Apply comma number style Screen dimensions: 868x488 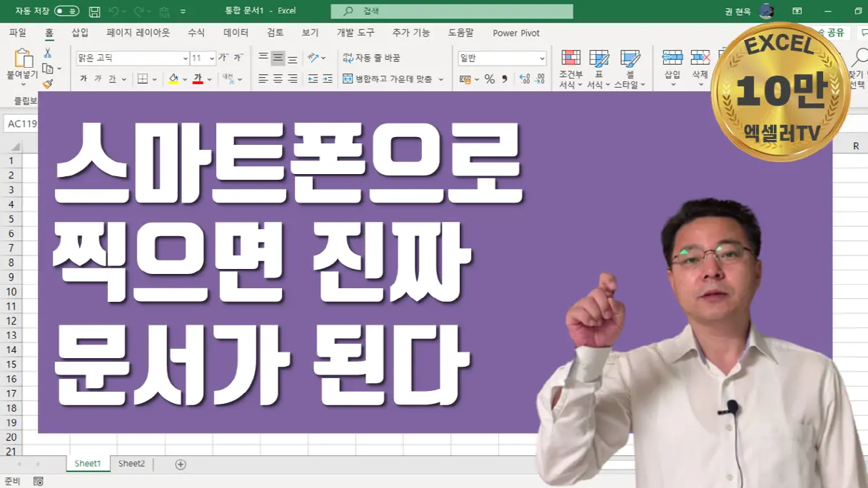(x=503, y=78)
